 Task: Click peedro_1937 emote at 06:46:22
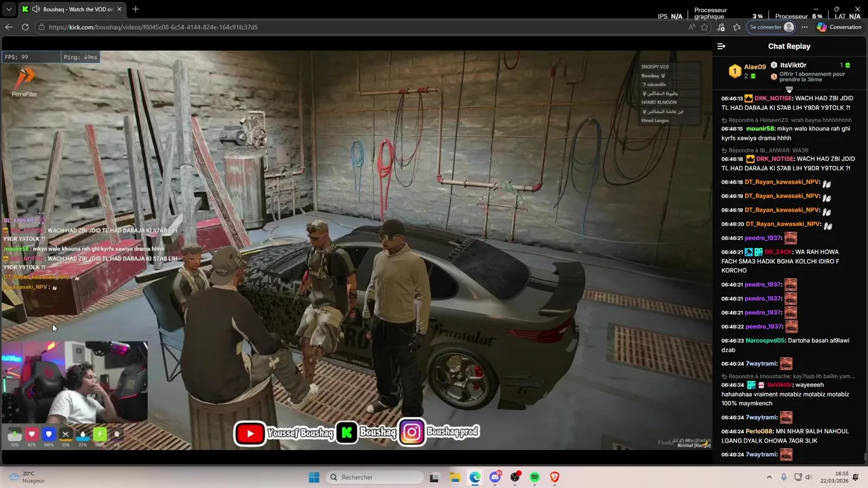tap(791, 327)
